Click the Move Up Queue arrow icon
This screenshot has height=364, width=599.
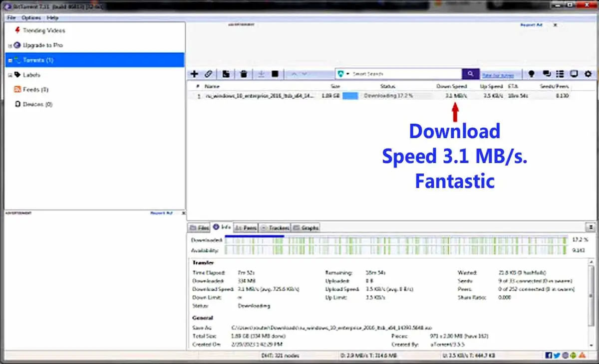(294, 74)
